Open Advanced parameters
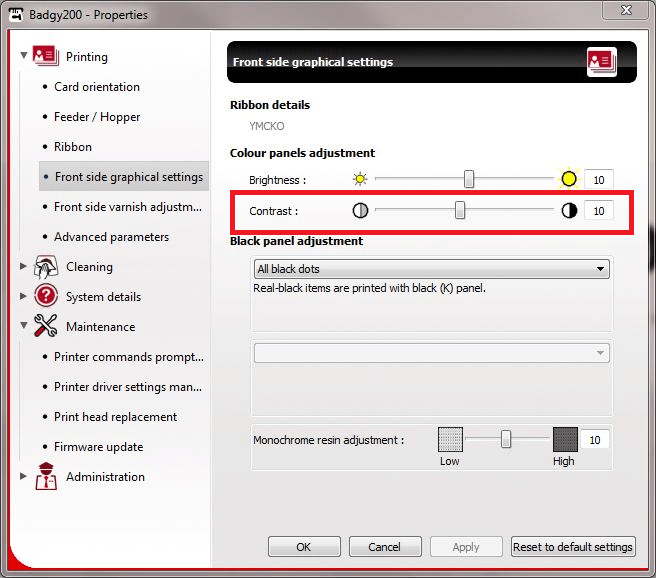 111,237
